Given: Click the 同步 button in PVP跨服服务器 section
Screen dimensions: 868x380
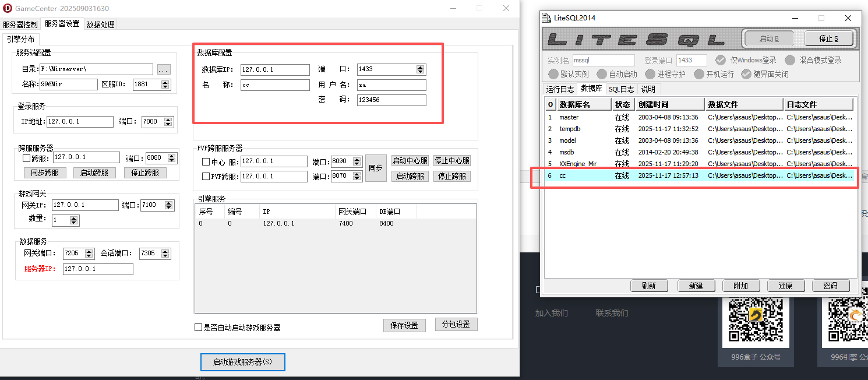Looking at the screenshot, I should pos(376,168).
